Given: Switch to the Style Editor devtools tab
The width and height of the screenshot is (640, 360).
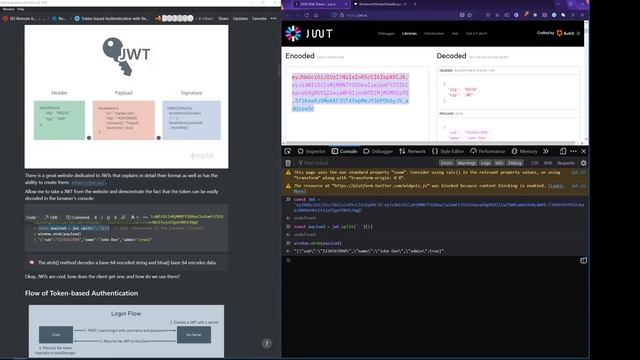Looking at the screenshot, I should (448, 151).
